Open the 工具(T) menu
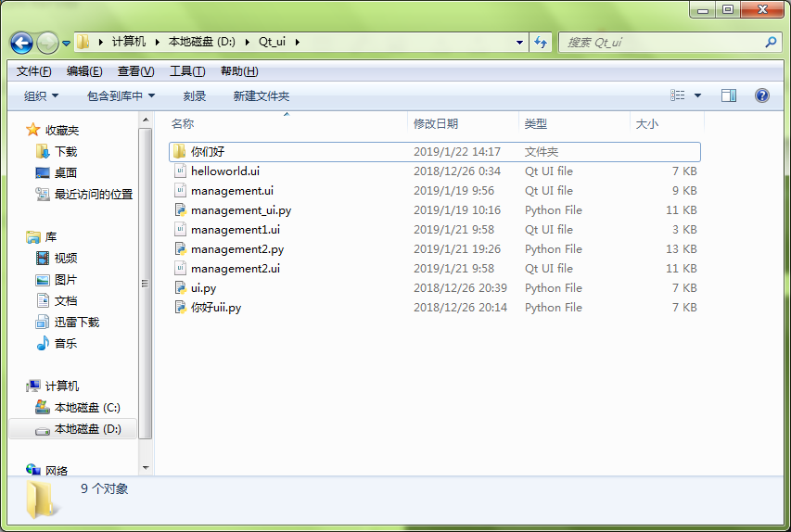 click(x=187, y=71)
